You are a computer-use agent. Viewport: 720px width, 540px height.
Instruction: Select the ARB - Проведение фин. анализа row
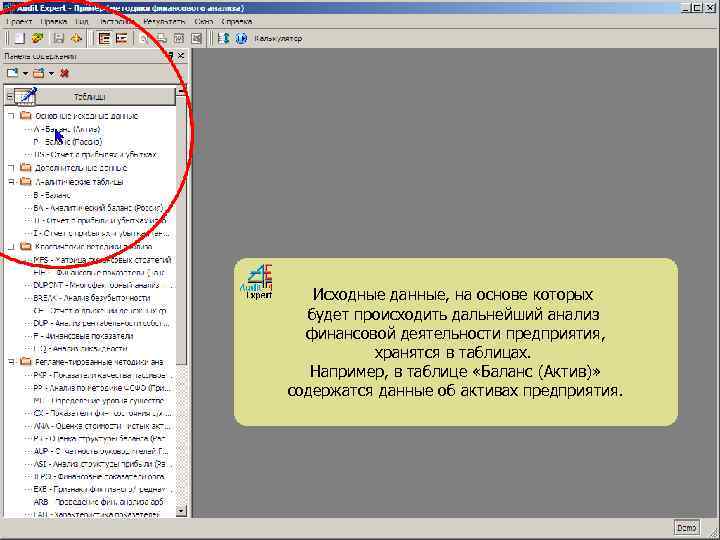coord(99,502)
